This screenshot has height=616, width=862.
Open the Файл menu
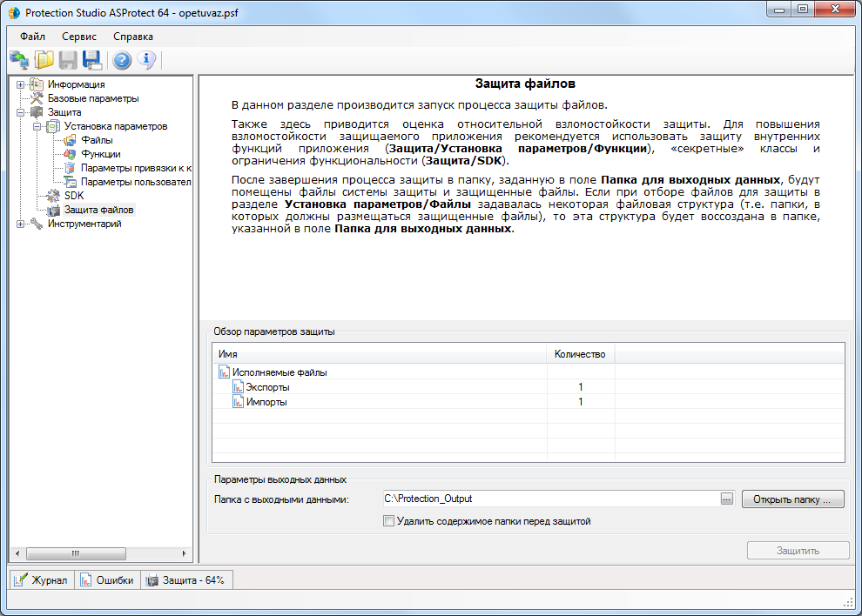point(32,37)
